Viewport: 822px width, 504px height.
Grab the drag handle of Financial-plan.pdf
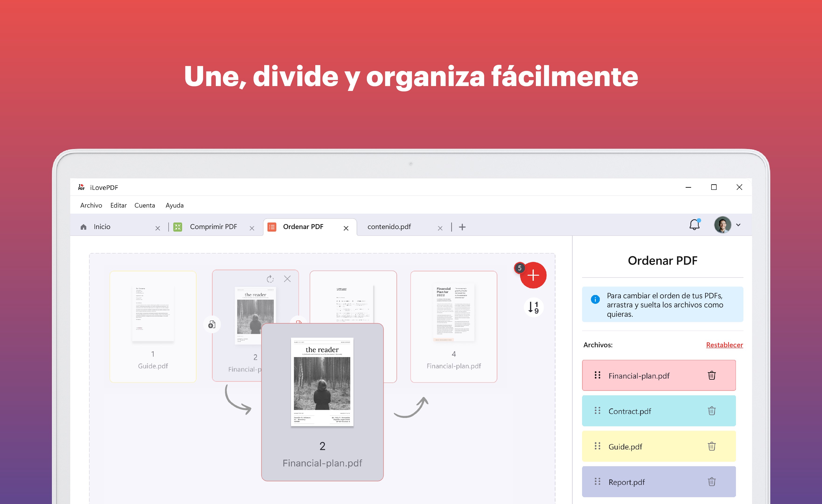597,375
